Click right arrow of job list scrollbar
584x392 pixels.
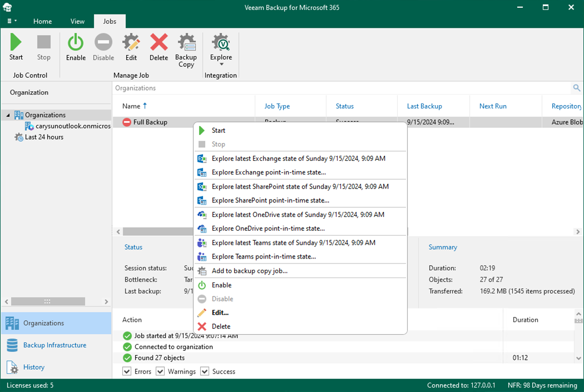point(578,231)
